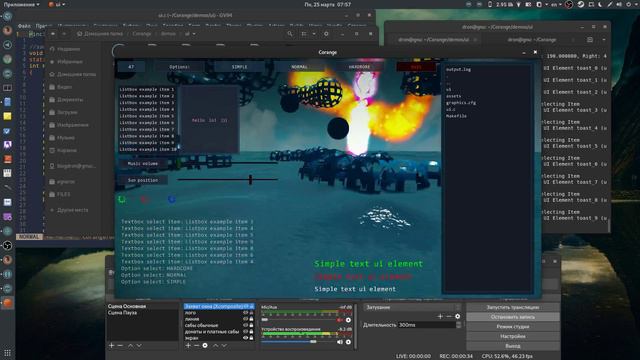Mute Устройство воспроизведения speaker icon
The height and width of the screenshot is (360, 640).
(340, 342)
